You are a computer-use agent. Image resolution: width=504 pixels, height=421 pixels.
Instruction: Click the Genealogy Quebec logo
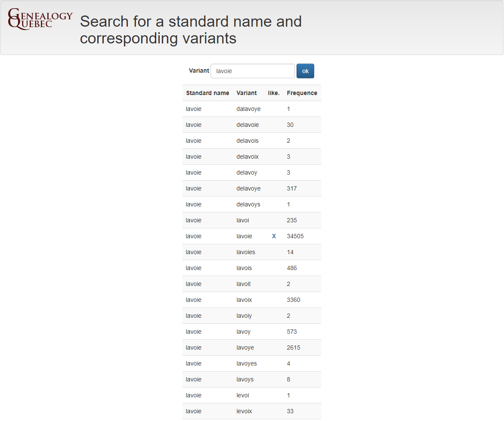(40, 19)
